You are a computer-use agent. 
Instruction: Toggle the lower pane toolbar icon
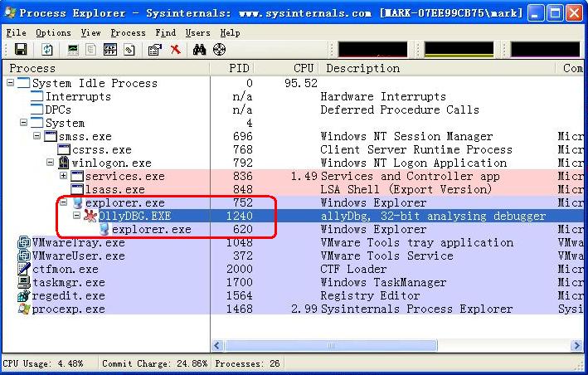110,50
